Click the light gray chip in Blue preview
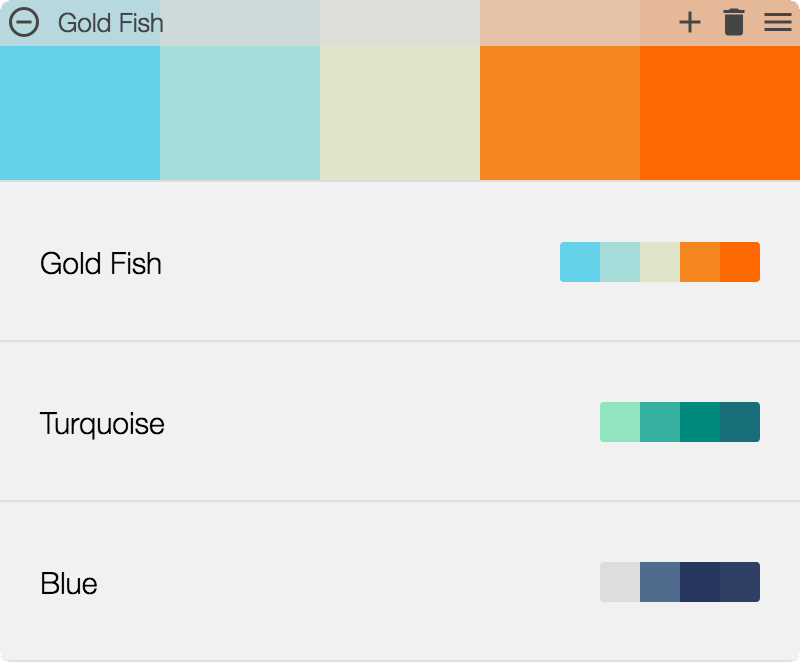Screen dimensions: 800x662 pyautogui.click(x=620, y=582)
